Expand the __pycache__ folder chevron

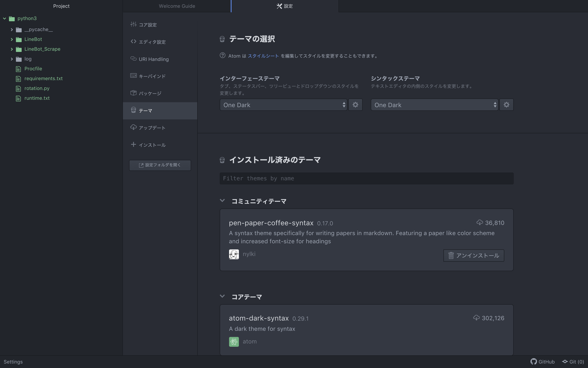pos(11,30)
